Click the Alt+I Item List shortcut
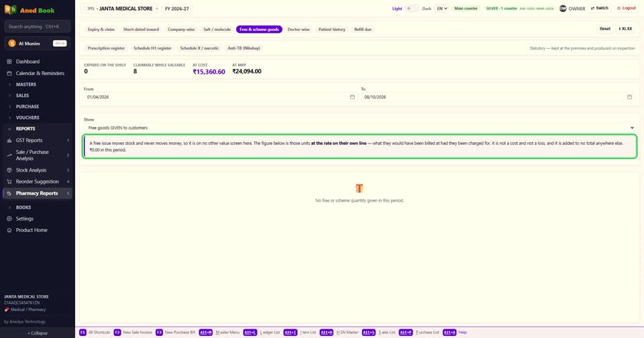 click(300, 332)
